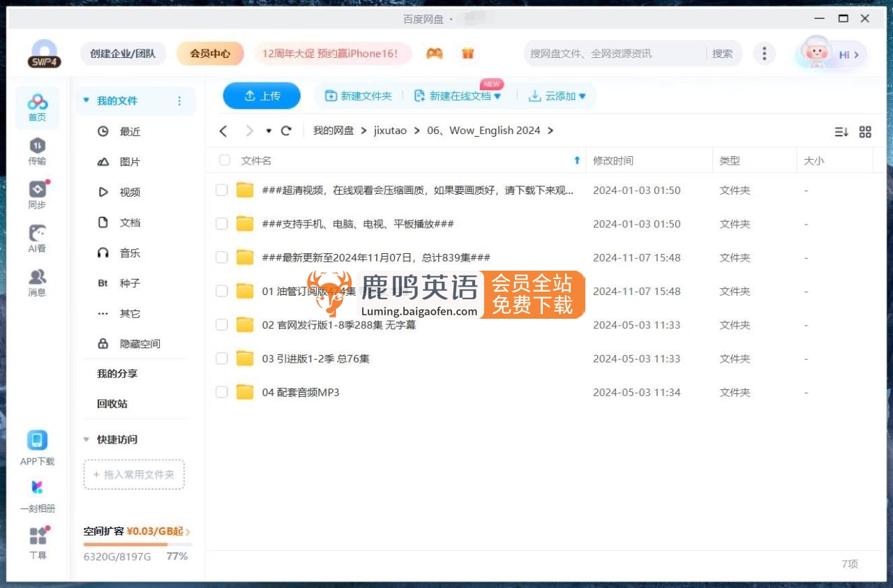Focus the 搜网盘文件 search field

coord(614,54)
